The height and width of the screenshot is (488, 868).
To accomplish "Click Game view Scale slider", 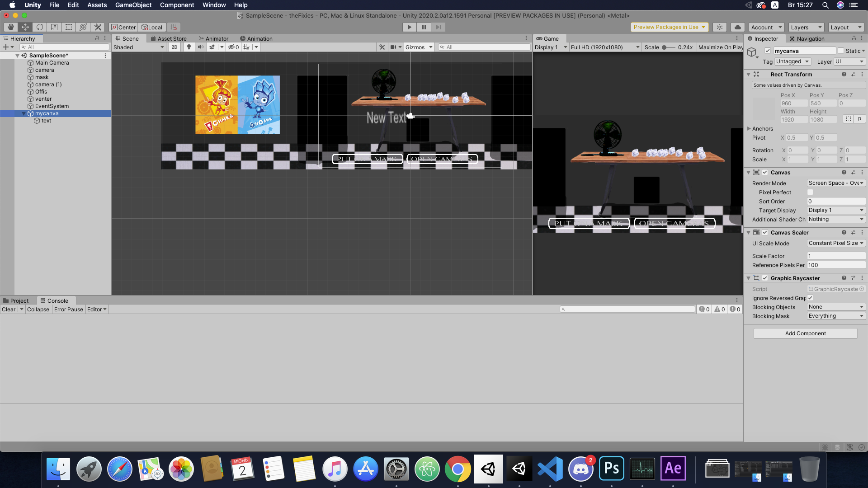I will (669, 47).
